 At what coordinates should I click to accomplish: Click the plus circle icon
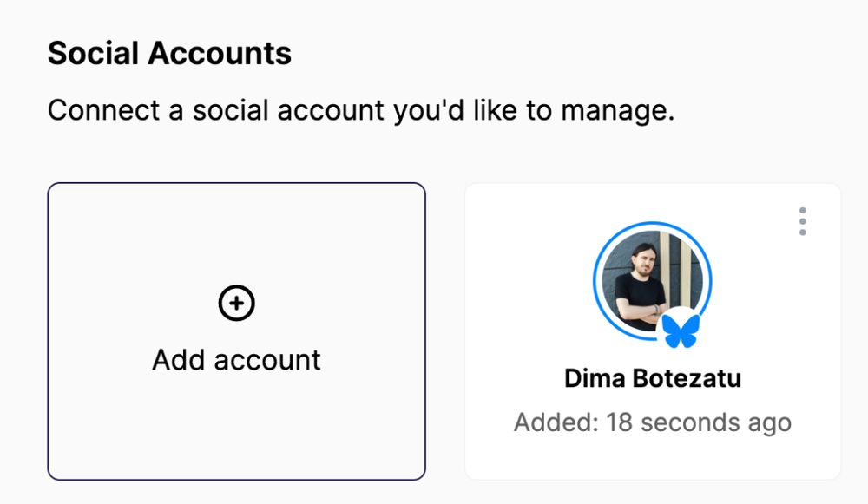(x=236, y=303)
